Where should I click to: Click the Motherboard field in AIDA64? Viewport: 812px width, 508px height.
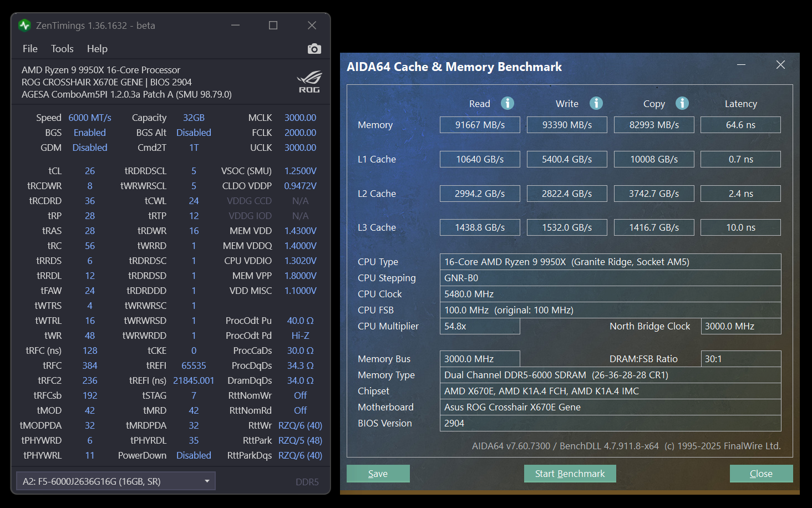pos(610,407)
